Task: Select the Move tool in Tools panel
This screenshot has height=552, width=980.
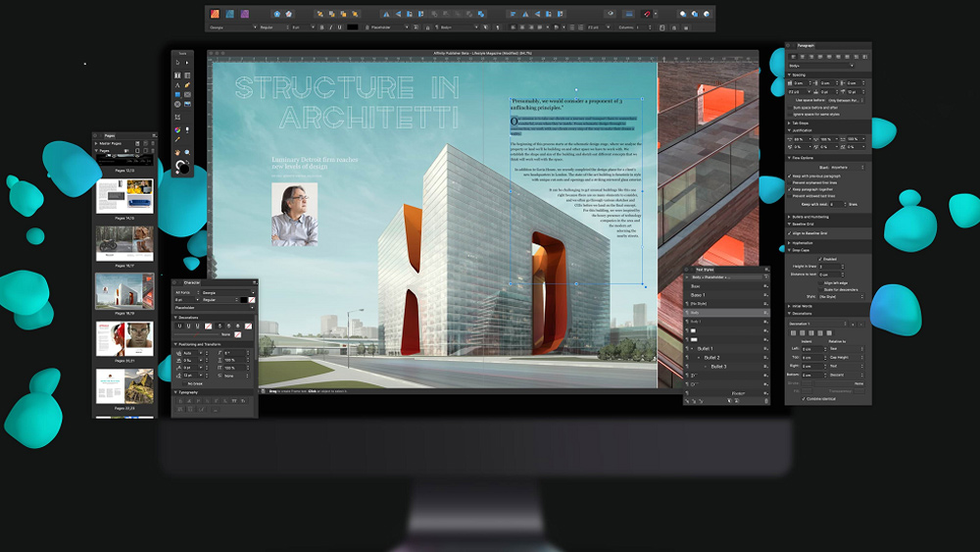Action: coord(177,63)
